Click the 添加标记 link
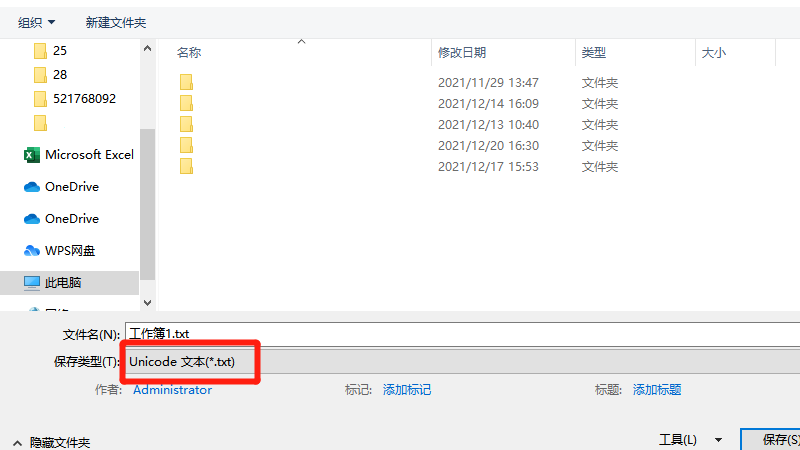 pos(407,390)
